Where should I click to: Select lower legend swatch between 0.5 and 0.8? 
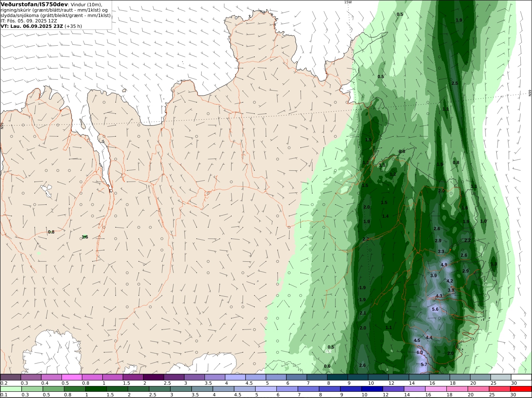(x=53, y=389)
